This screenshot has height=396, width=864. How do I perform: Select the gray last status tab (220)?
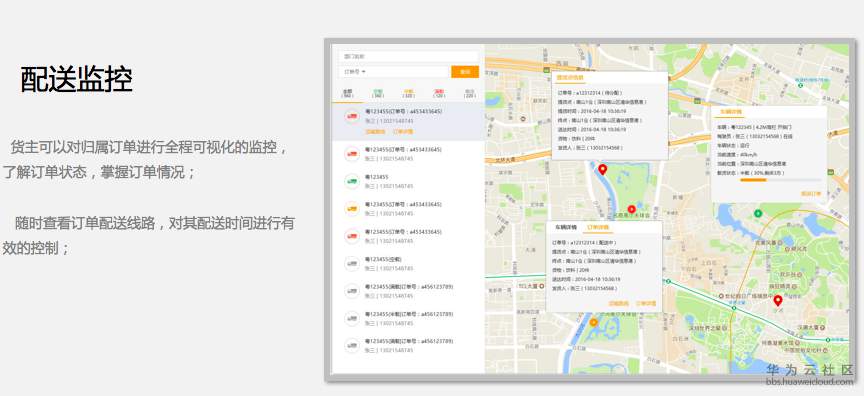click(469, 94)
